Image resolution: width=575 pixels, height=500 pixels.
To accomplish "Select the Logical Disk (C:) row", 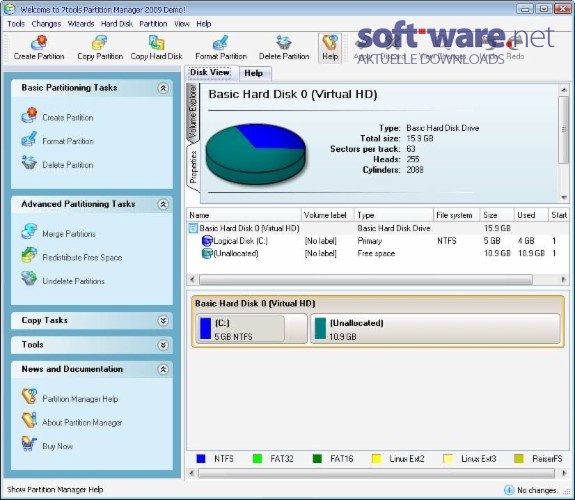I will (378, 241).
